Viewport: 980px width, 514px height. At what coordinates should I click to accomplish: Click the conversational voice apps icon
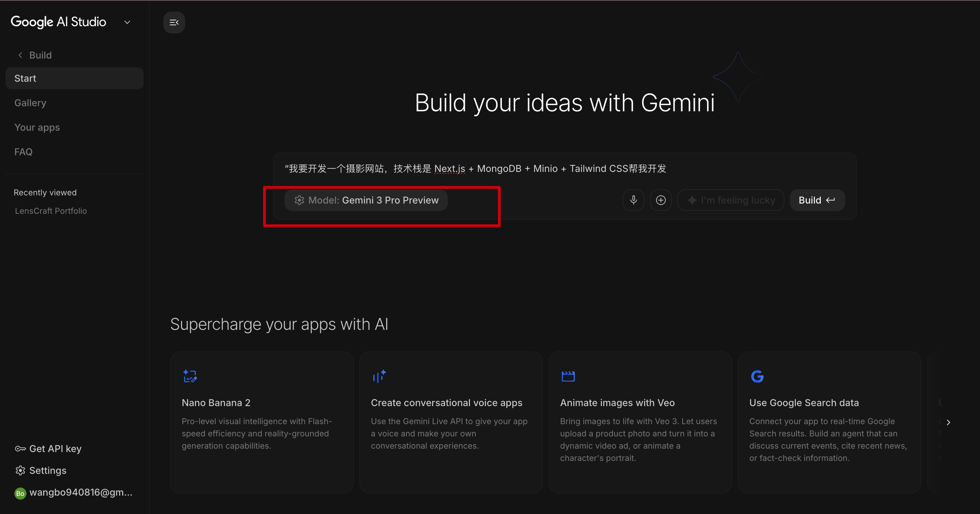[379, 376]
